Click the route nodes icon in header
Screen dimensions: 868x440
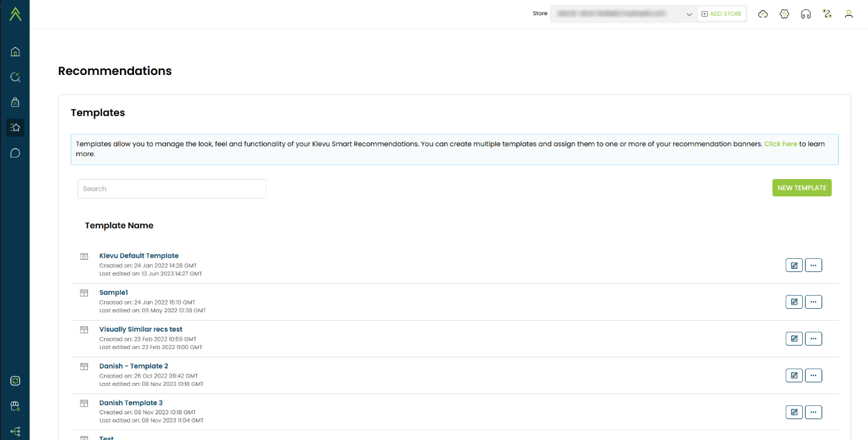pos(827,14)
